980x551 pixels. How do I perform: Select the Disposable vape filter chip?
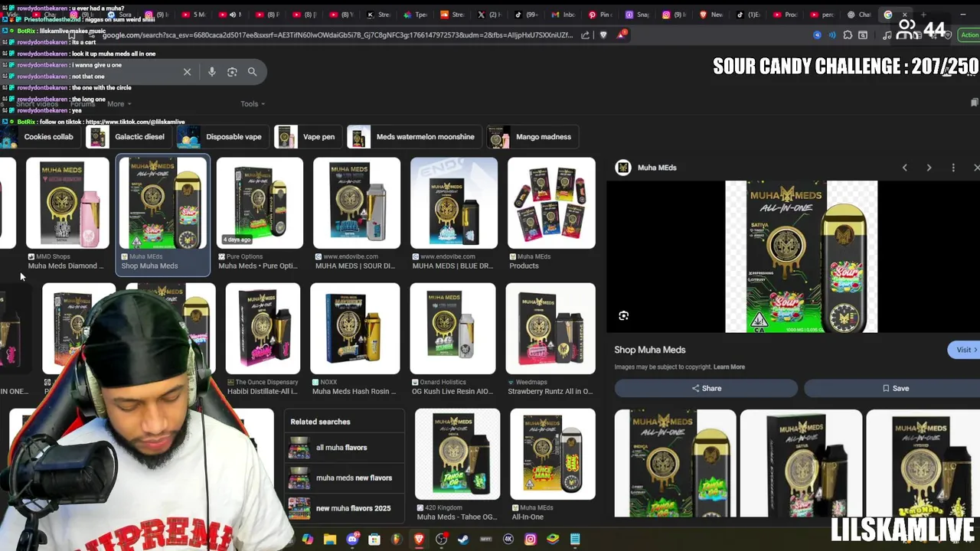click(221, 137)
